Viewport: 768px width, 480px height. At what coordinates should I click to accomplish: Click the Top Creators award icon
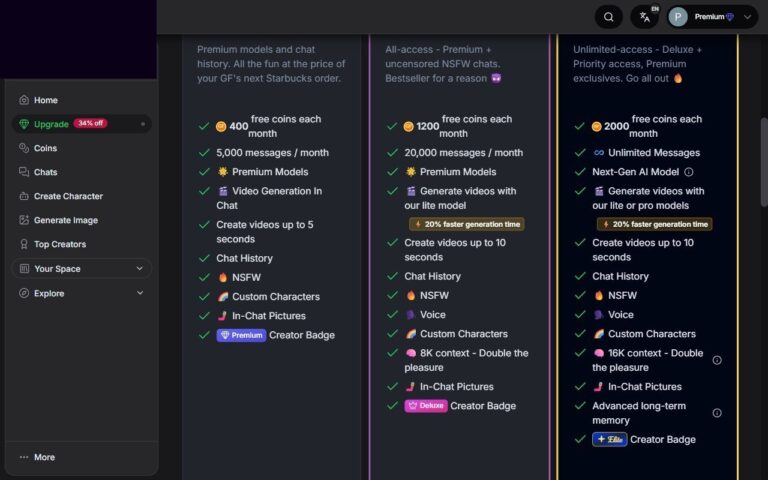[x=24, y=244]
